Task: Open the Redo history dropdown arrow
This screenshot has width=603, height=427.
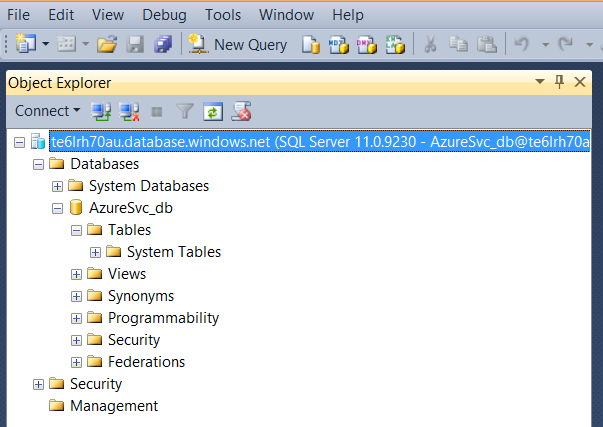Action: point(589,45)
